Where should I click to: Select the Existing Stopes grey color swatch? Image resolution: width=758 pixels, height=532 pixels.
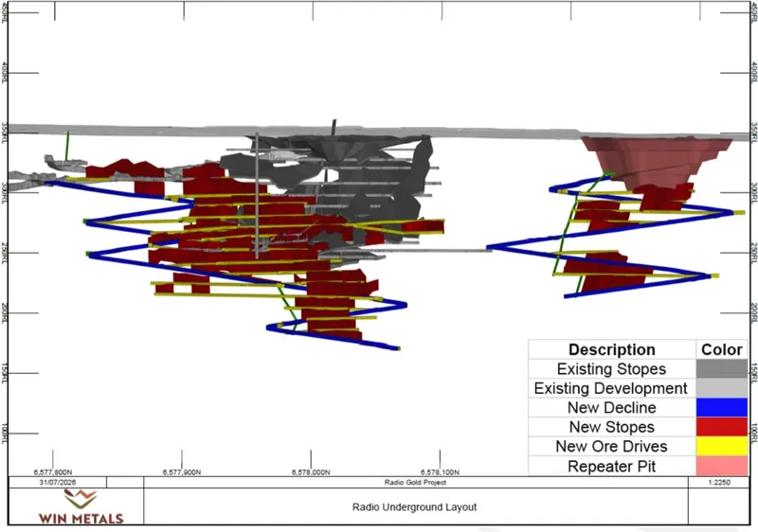[x=722, y=369]
